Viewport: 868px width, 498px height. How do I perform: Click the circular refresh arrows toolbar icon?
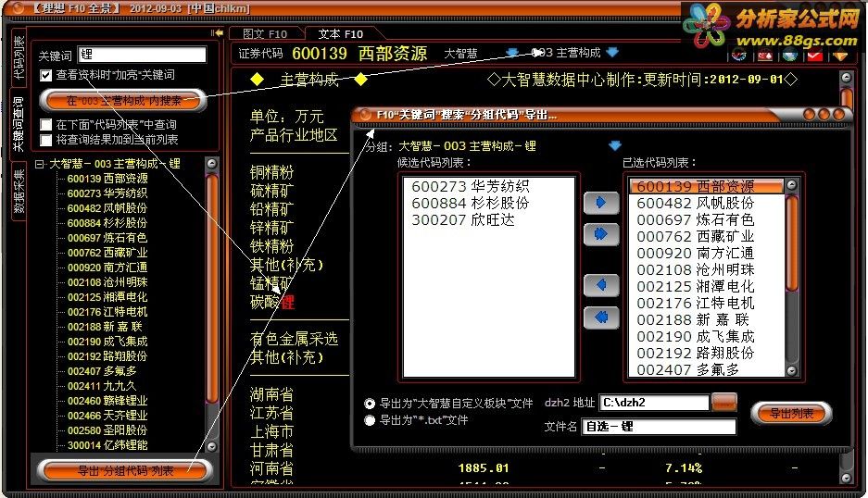(x=739, y=55)
